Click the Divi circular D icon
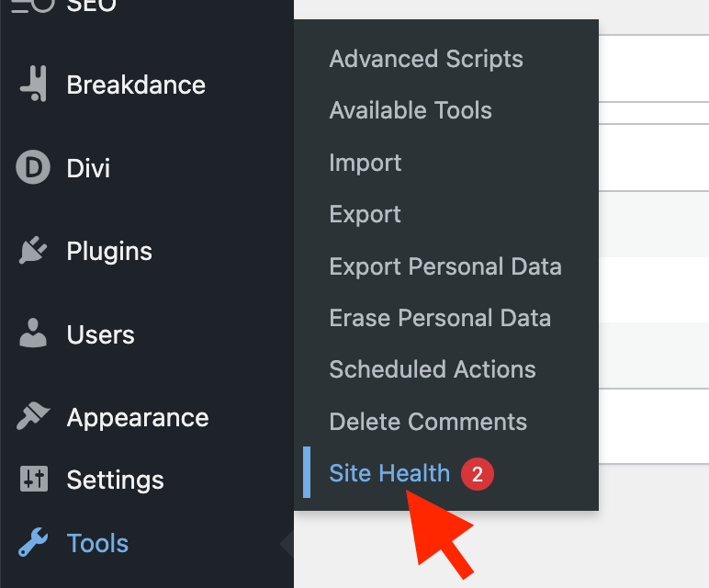 (33, 168)
